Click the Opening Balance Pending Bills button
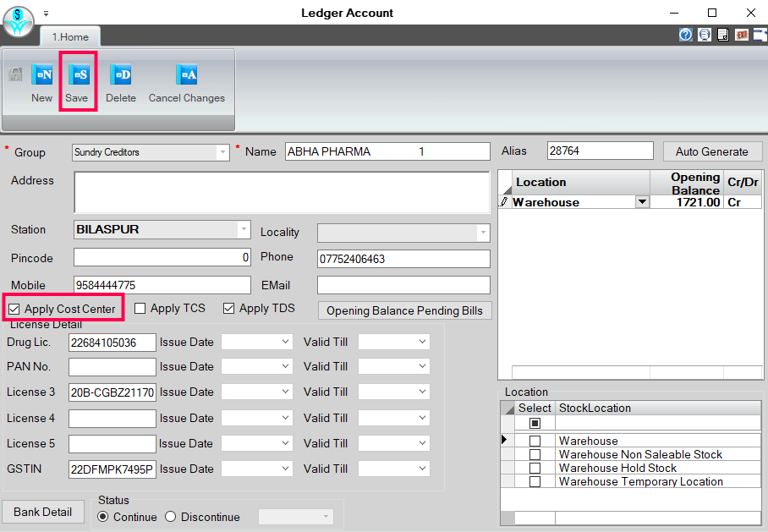 [x=404, y=310]
